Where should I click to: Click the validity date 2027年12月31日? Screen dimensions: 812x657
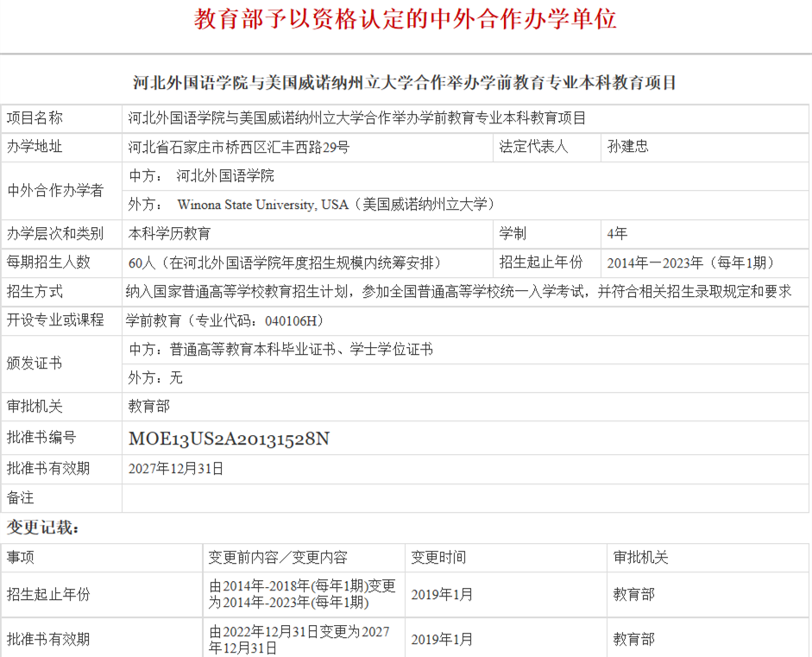tap(176, 469)
